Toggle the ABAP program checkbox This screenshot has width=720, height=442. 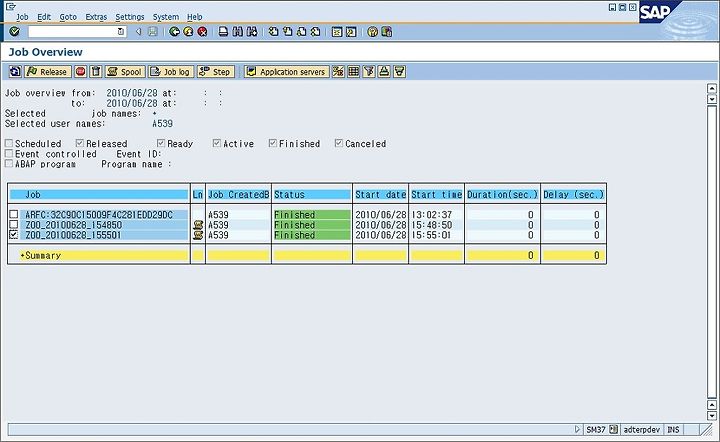tap(9, 163)
